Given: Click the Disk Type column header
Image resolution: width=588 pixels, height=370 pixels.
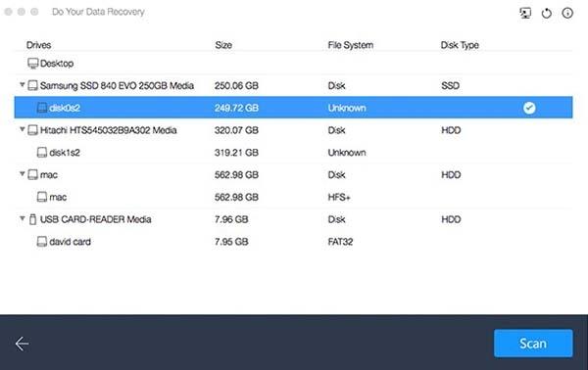Looking at the screenshot, I should point(460,45).
